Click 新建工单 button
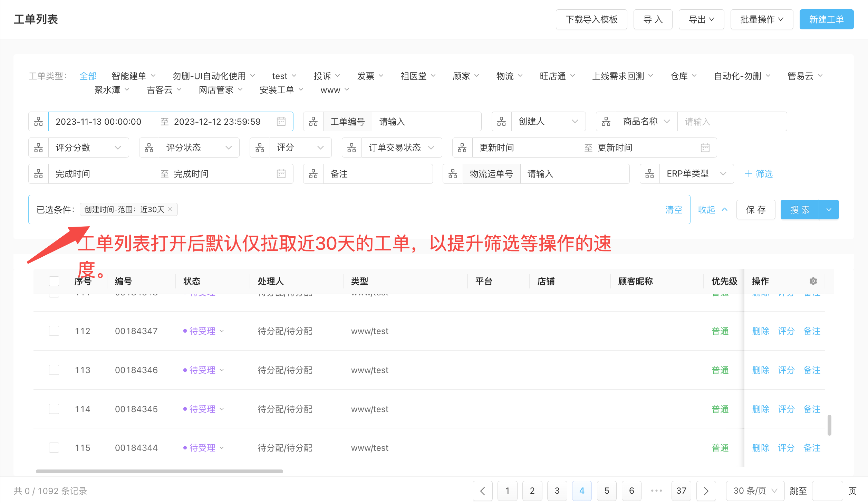This screenshot has width=868, height=503. (x=827, y=19)
